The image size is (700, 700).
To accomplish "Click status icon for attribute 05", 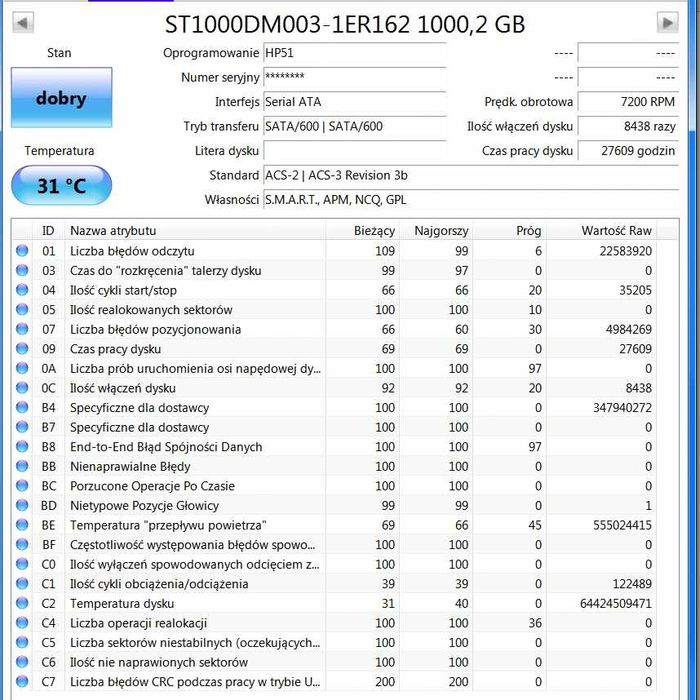I will point(22,309).
